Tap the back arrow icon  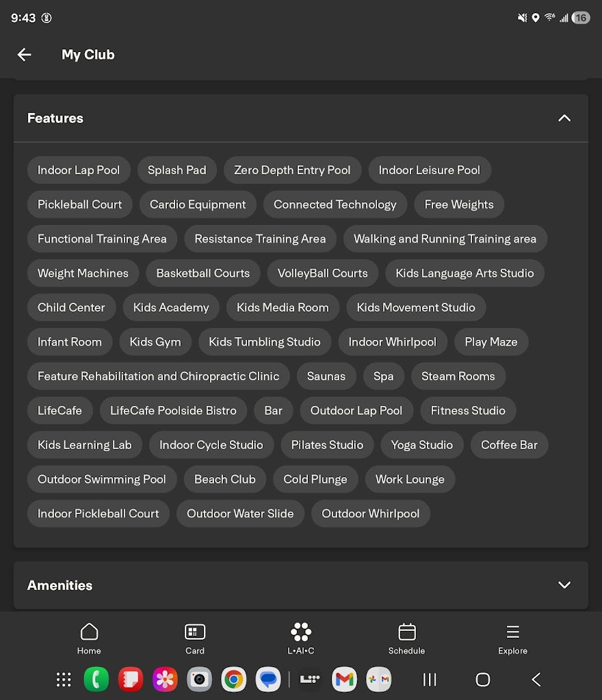(25, 55)
